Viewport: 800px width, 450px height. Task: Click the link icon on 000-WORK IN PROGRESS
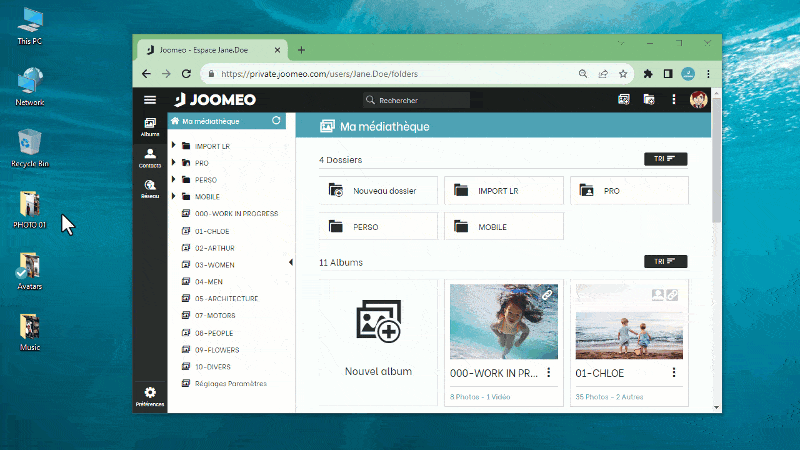pyautogui.click(x=548, y=294)
